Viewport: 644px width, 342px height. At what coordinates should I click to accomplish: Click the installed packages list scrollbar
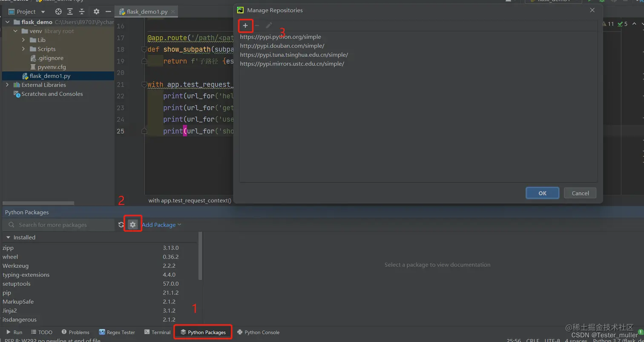point(201,256)
